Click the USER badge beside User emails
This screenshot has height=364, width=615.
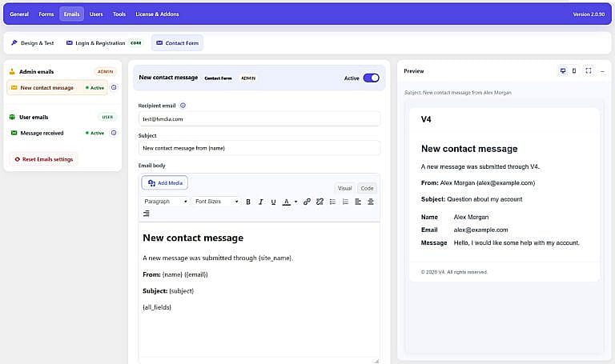pos(107,117)
